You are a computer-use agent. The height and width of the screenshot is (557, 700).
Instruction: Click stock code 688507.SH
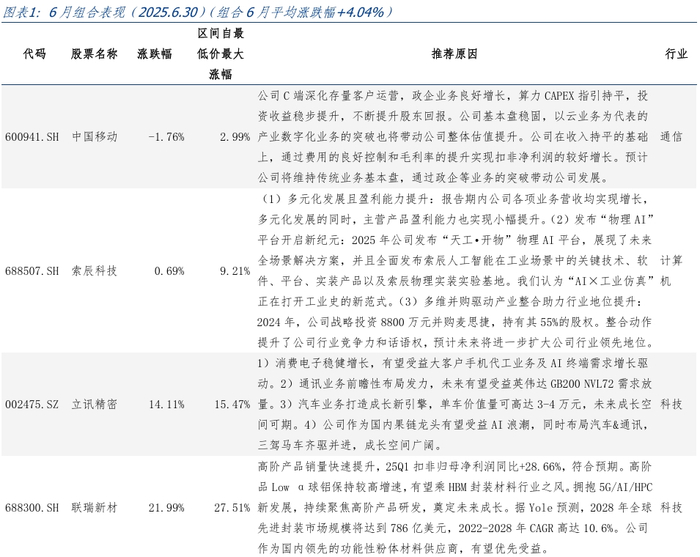(x=32, y=271)
